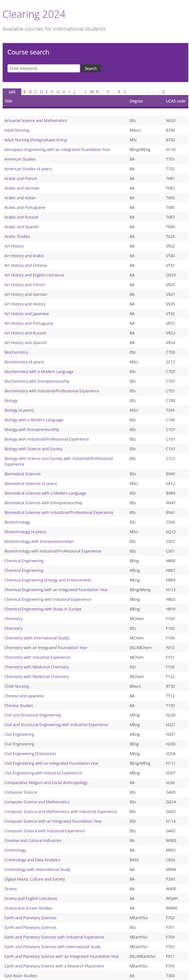
Task: Filter courses by letter C
Action: 36,92
